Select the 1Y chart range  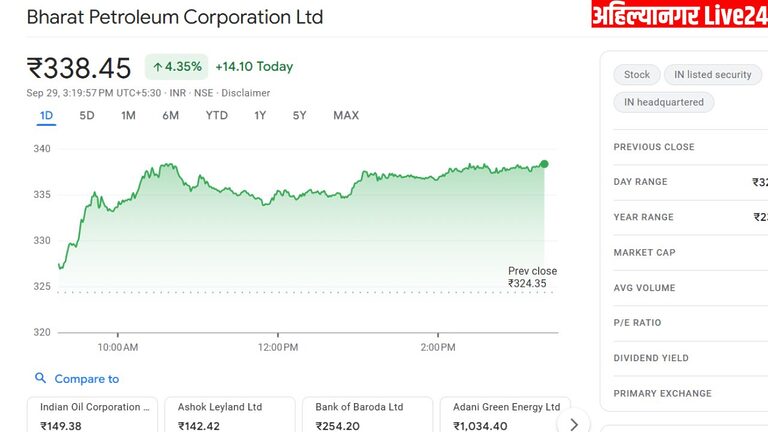pos(260,115)
